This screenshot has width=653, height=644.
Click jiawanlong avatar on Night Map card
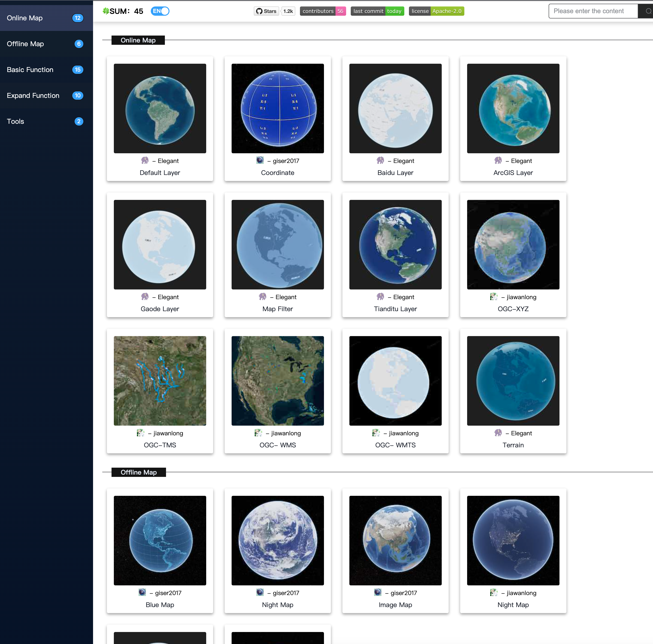494,593
